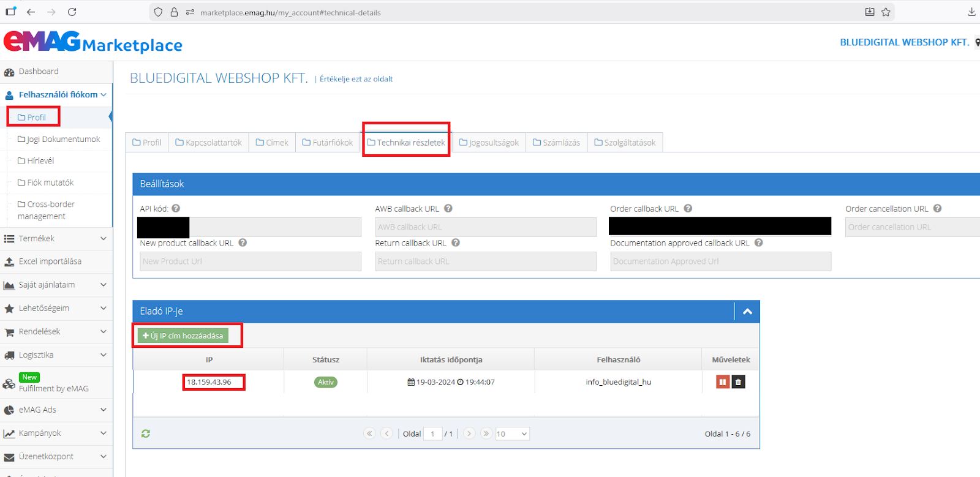Click the Értékelje ezt az oldalt link
The image size is (980, 477).
click(356, 79)
